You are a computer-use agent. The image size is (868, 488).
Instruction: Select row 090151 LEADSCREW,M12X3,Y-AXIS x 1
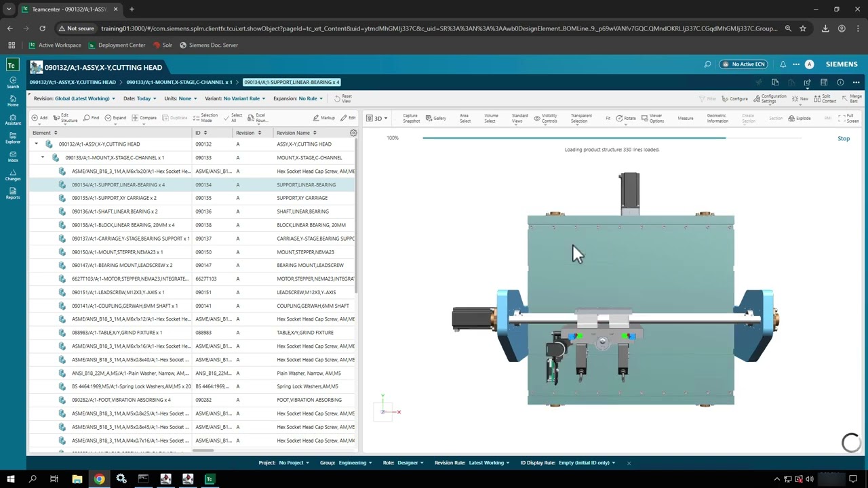192,292
